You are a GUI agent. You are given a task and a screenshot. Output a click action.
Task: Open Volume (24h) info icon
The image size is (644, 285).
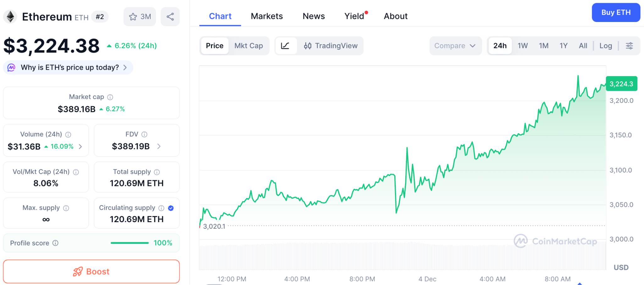click(68, 134)
